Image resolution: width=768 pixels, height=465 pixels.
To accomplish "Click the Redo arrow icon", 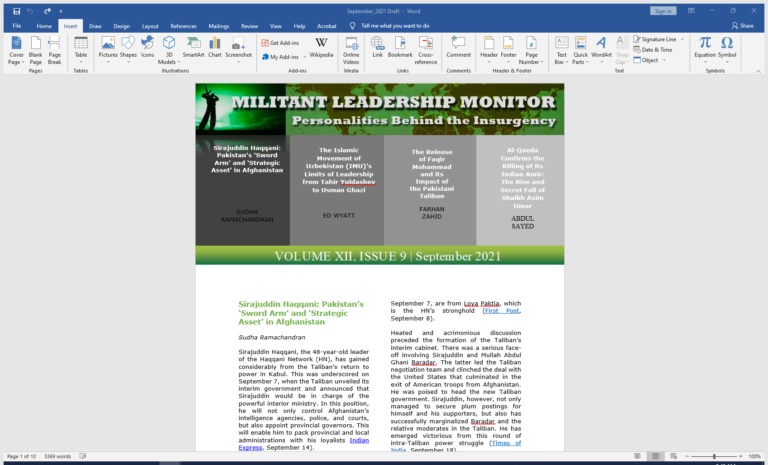I will [47, 11].
